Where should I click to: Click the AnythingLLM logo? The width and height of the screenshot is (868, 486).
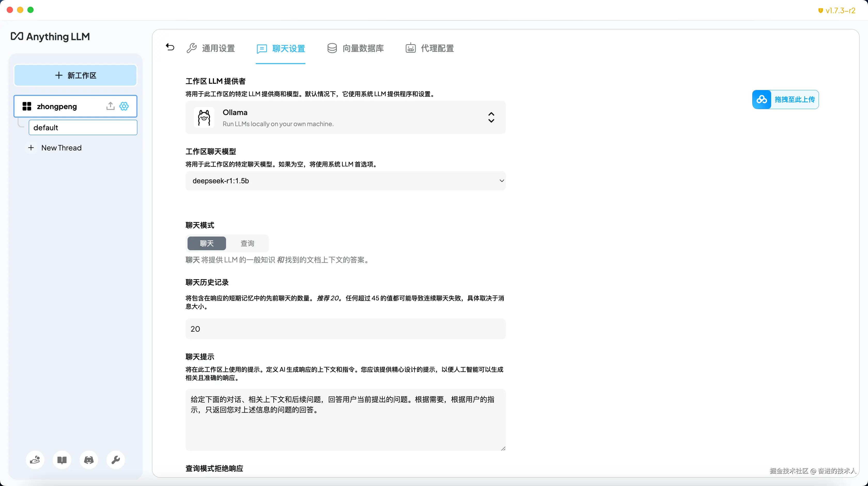tap(51, 36)
